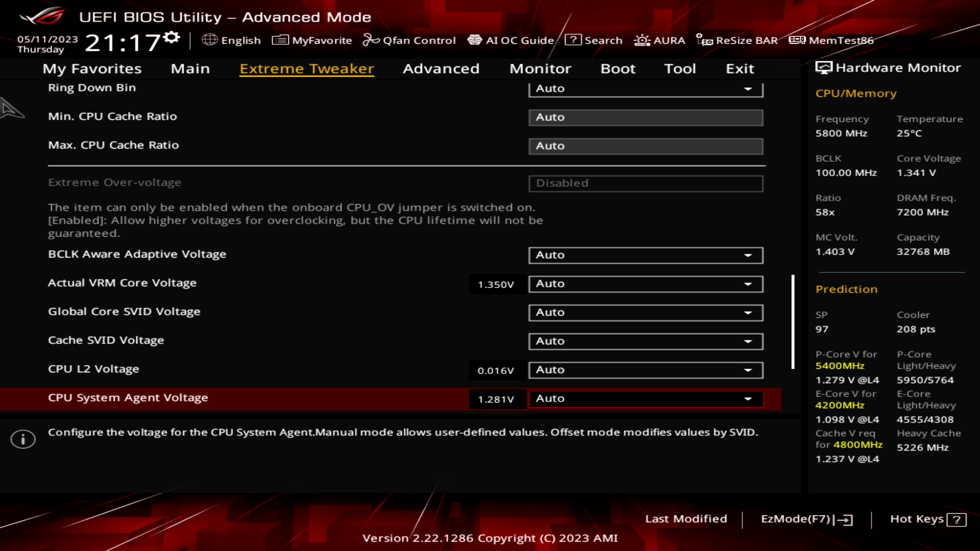
Task: Click the globe language icon
Action: [x=209, y=40]
